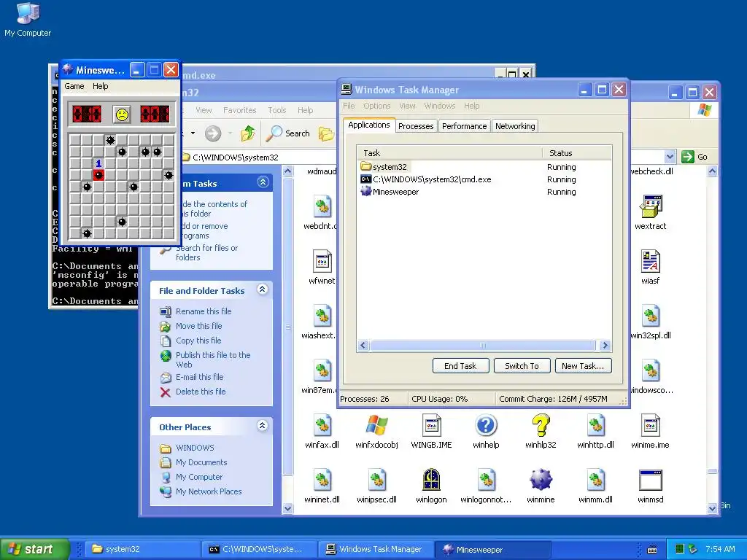Screen dimensions: 747x560
Task: Select the system32 task row
Action: [484, 167]
